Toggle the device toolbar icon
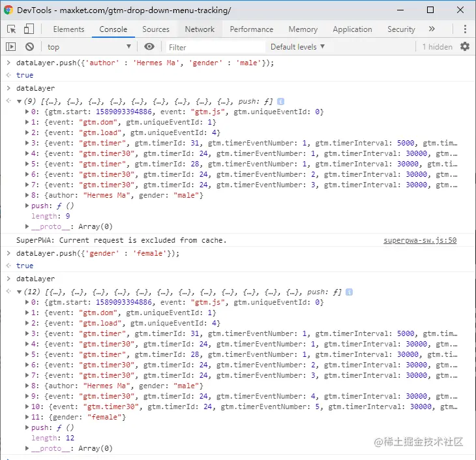Image resolution: width=476 pixels, height=460 pixels. click(x=29, y=29)
